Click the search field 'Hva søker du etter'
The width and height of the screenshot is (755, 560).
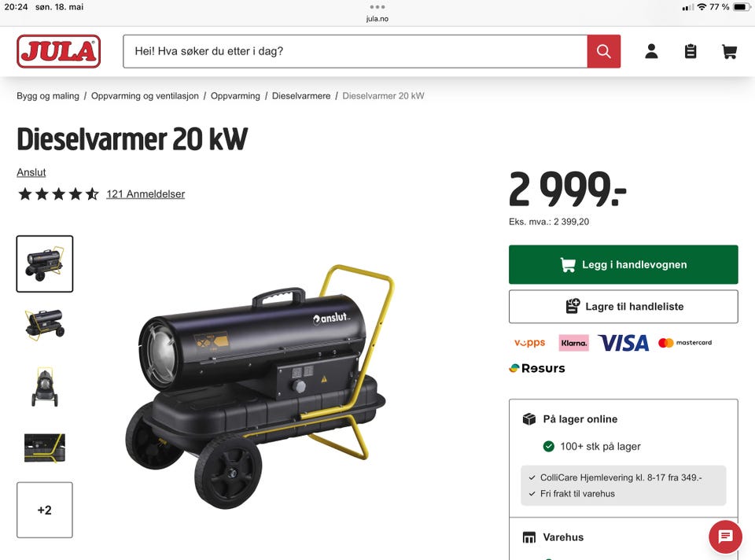tap(355, 51)
